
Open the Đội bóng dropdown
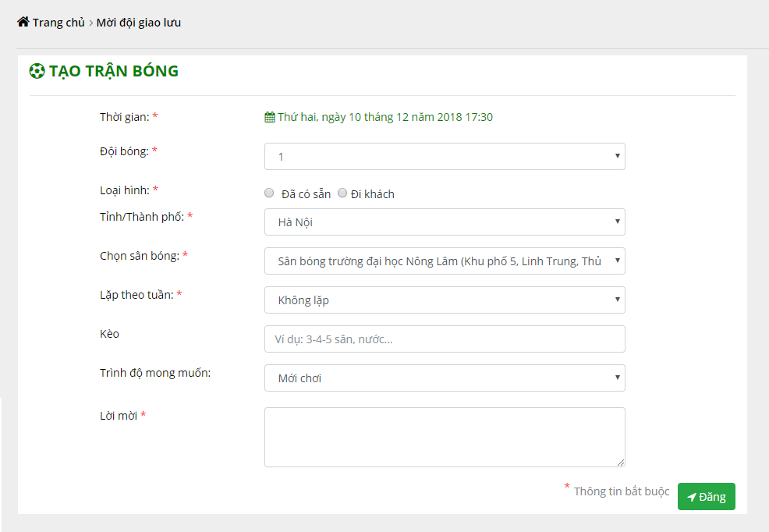click(x=445, y=157)
